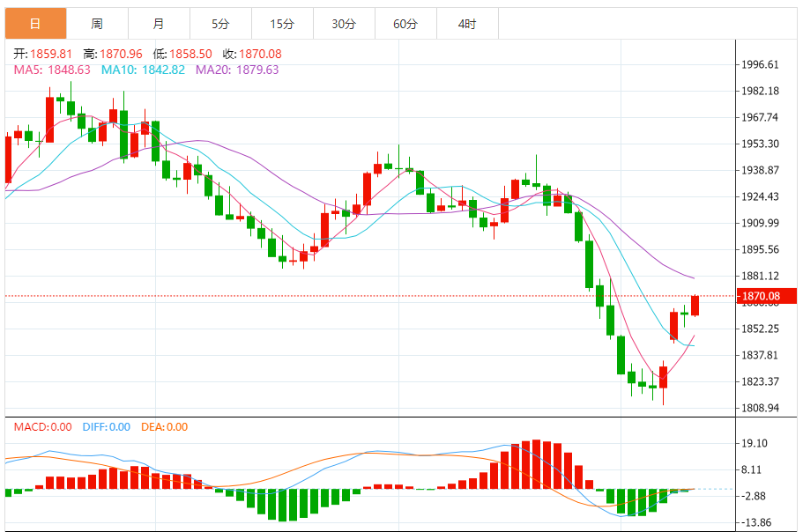Click the 1967.74 price axis label
The height and width of the screenshot is (532, 803).
[x=760, y=117]
